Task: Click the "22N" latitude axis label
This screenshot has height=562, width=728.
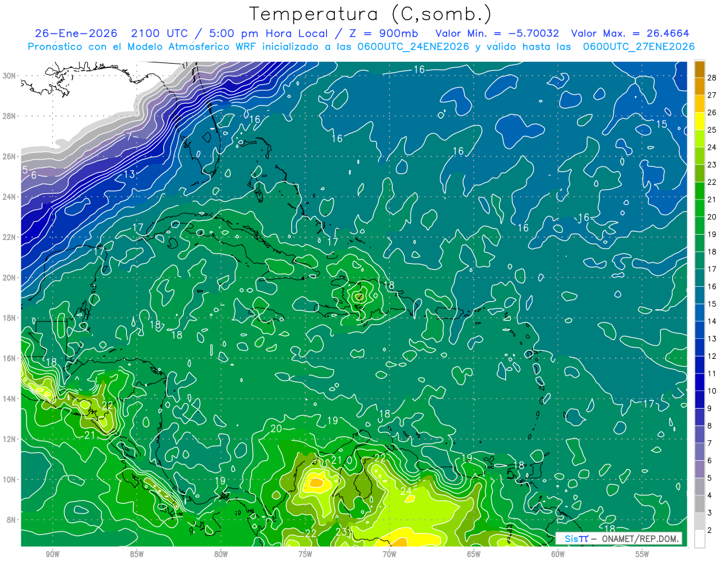Action: (10, 237)
